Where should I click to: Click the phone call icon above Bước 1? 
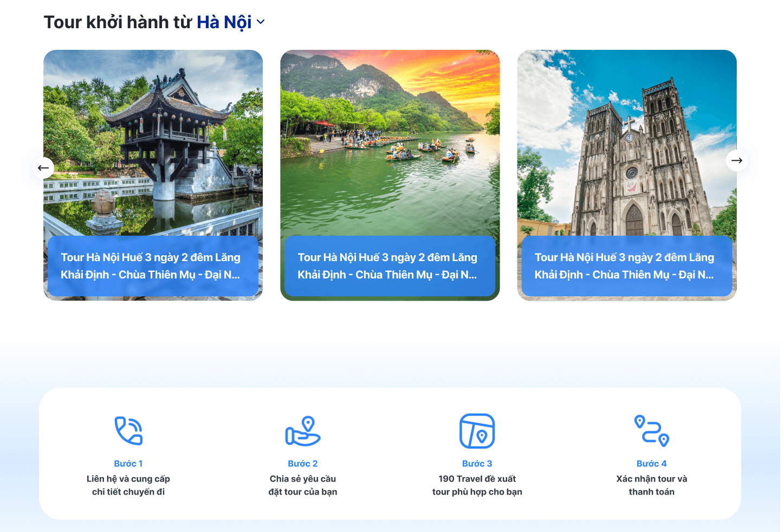[128, 431]
